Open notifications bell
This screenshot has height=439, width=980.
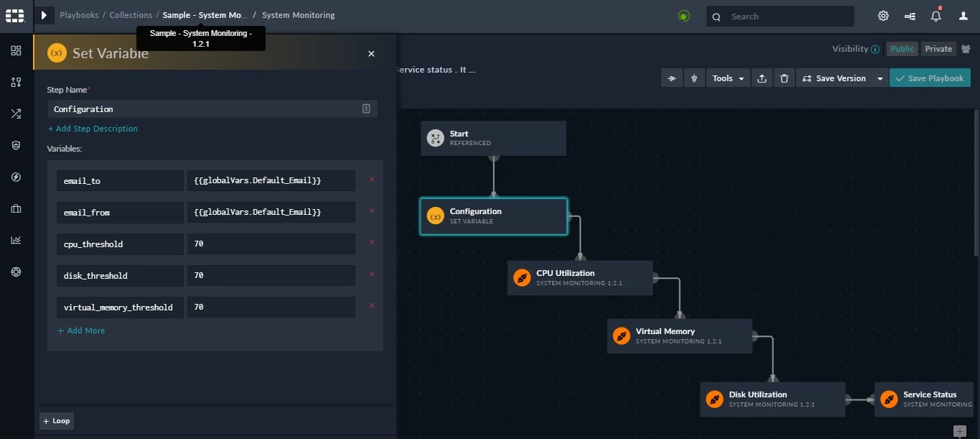[x=935, y=16]
